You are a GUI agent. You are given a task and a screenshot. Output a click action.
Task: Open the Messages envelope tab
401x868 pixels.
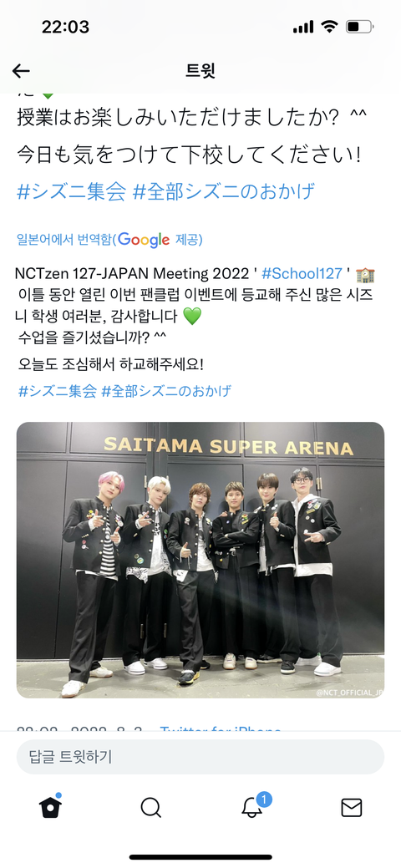tap(351, 808)
